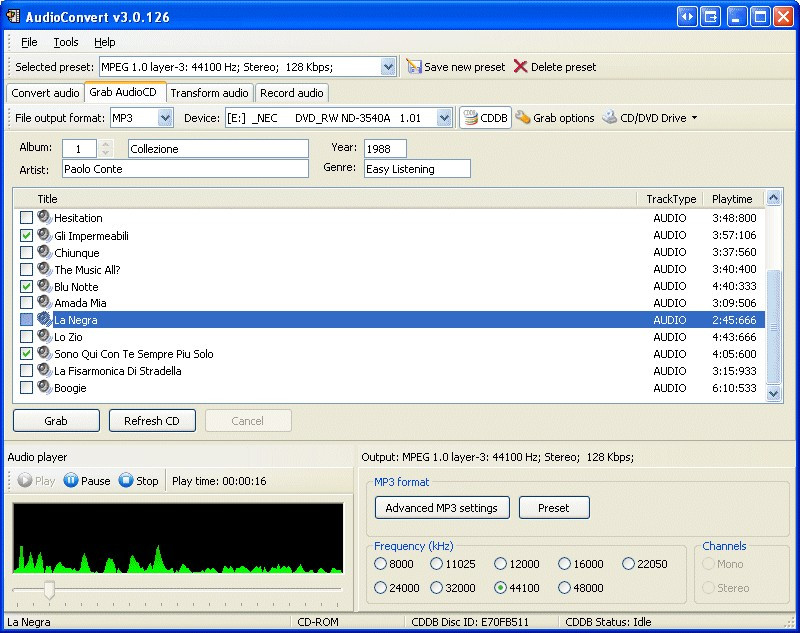
Task: Stop playback with the Stop icon
Action: (126, 480)
